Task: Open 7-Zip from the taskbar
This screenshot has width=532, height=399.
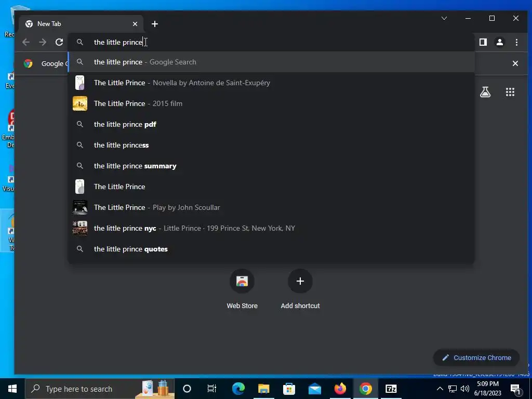Action: [391, 389]
